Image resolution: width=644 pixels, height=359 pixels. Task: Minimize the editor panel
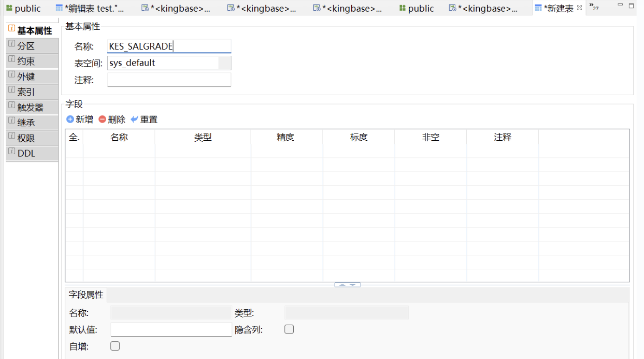[620, 5]
